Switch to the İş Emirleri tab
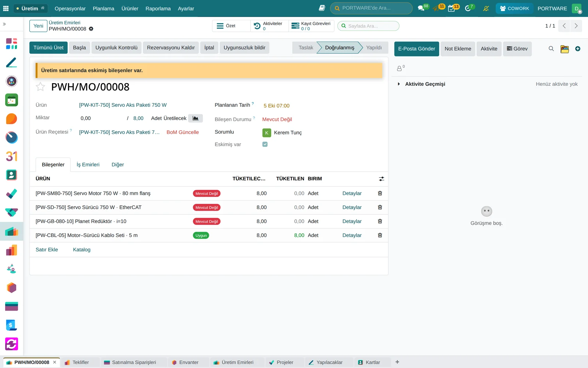Screen dimensions: 588x368 pyautogui.click(x=88, y=164)
